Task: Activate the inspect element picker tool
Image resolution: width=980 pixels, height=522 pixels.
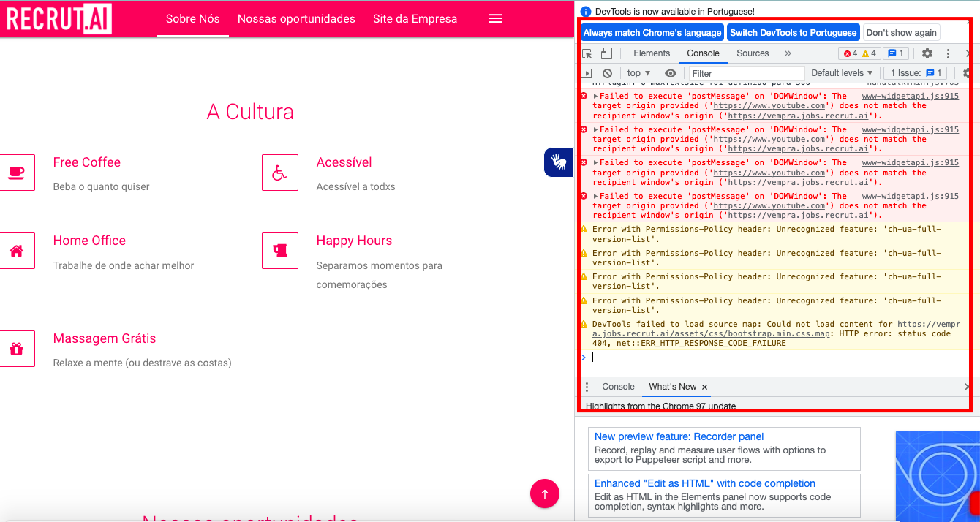Action: [587, 53]
